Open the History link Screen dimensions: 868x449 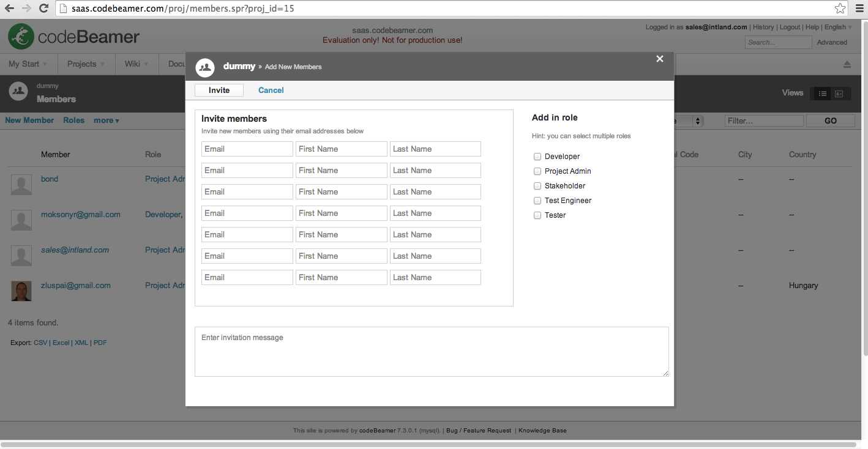coord(763,27)
